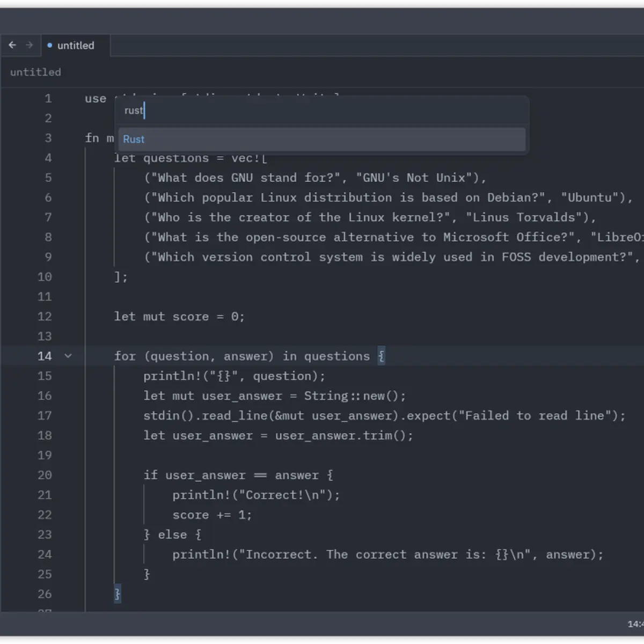Choose Rust from the language list
Image resolution: width=644 pixels, height=644 pixels.
322,139
